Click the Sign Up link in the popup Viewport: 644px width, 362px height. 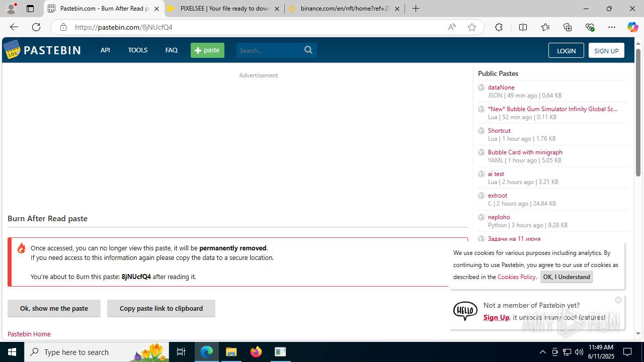(496, 317)
